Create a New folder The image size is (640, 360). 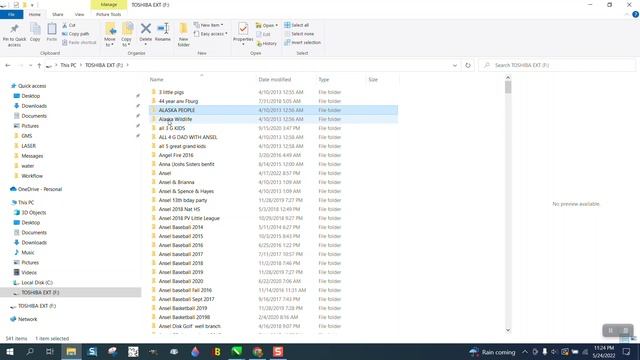(x=184, y=35)
